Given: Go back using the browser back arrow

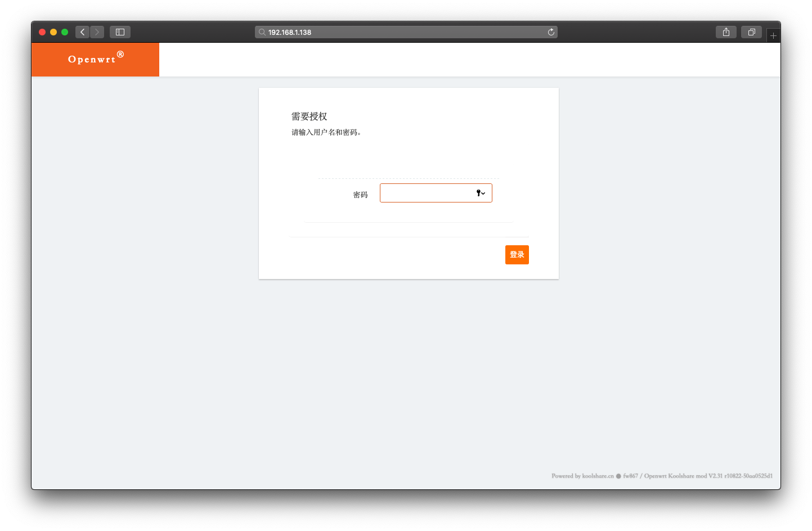Looking at the screenshot, I should pos(82,32).
